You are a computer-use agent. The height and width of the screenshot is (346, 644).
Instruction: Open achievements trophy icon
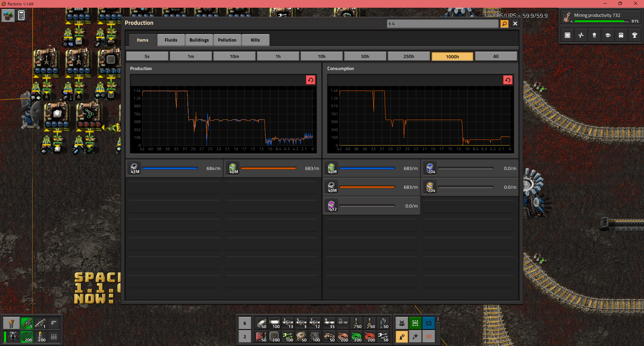[635, 35]
